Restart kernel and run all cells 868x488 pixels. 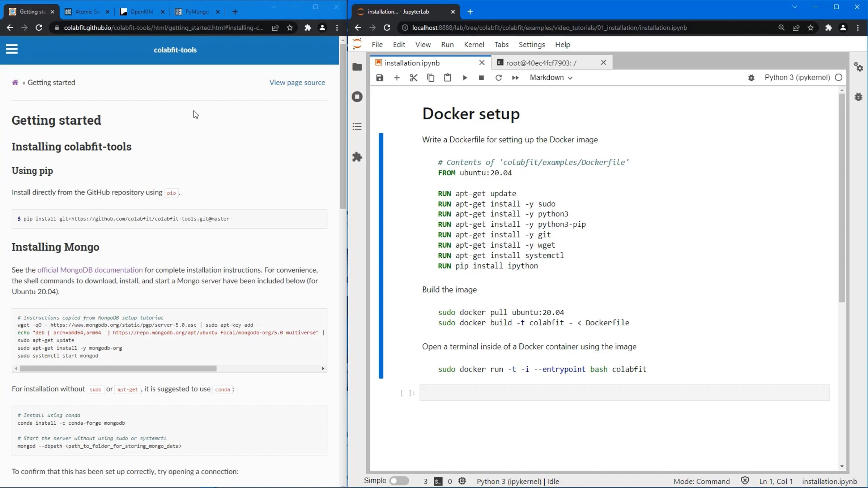(x=515, y=78)
